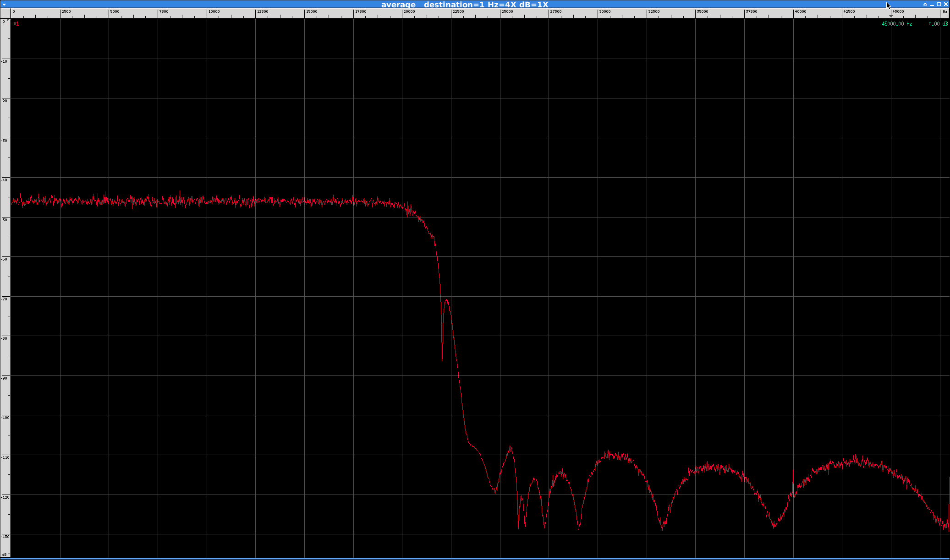The height and width of the screenshot is (560, 950).
Task: Click the dB unit label on vertical ruler
Action: point(5,555)
